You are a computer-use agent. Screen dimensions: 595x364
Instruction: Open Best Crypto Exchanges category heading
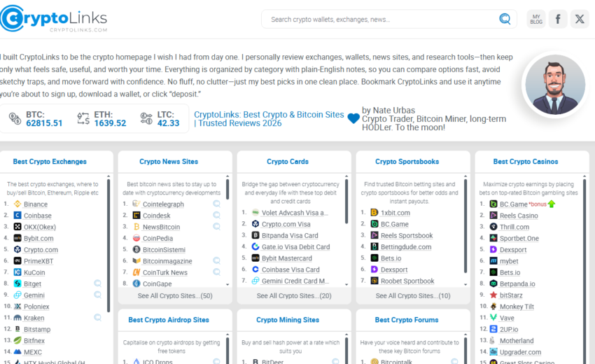click(x=50, y=161)
